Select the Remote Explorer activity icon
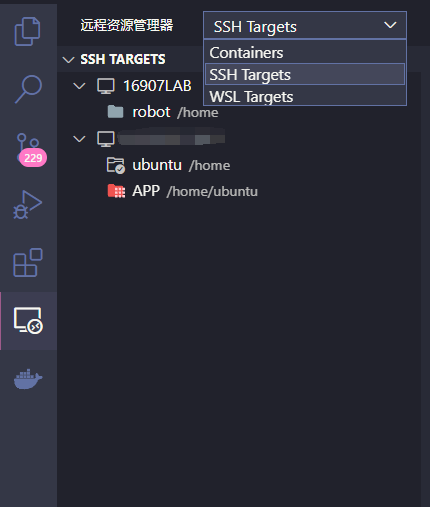Screen dimensions: 430x507 [28, 320]
